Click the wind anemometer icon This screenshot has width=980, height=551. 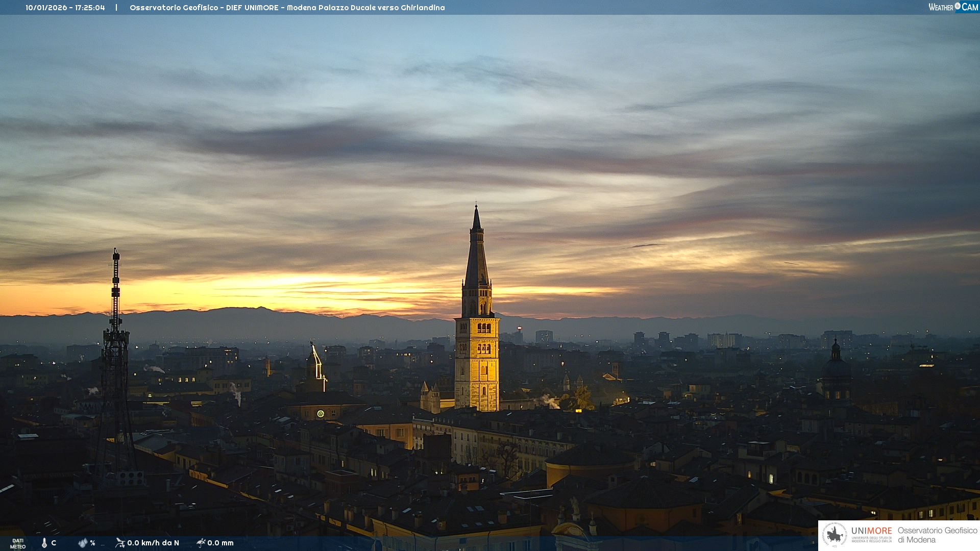[x=120, y=543]
